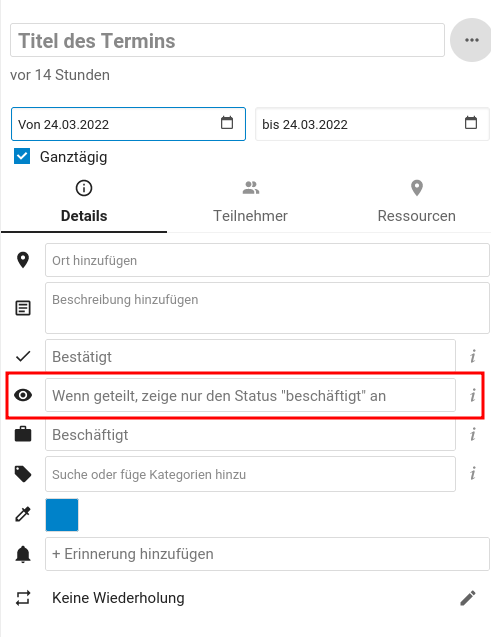Click the info icon beside the categories field
Screen dimensions: 491x637
point(473,474)
